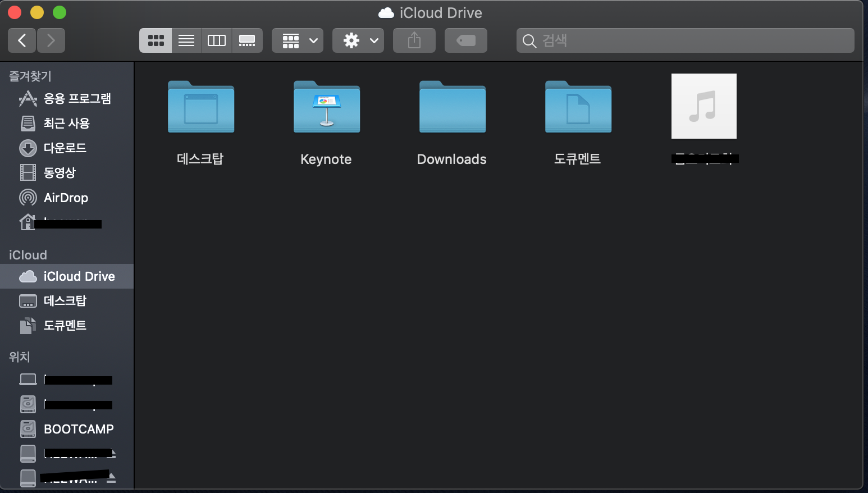Eject the last external drive in sidebar

[x=112, y=478]
